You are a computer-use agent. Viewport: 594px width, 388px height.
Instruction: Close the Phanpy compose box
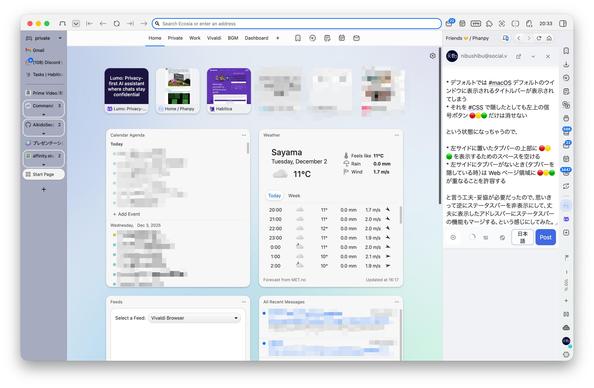click(x=548, y=56)
